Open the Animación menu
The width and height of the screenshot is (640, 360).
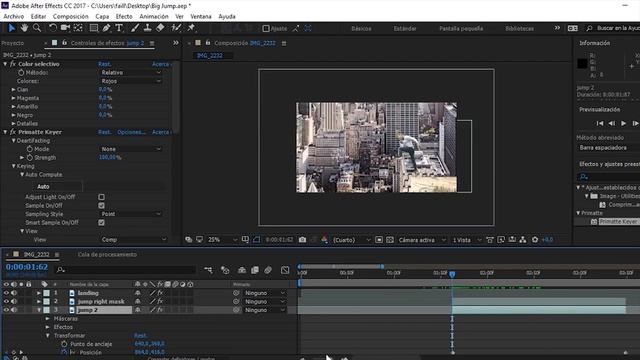[154, 16]
